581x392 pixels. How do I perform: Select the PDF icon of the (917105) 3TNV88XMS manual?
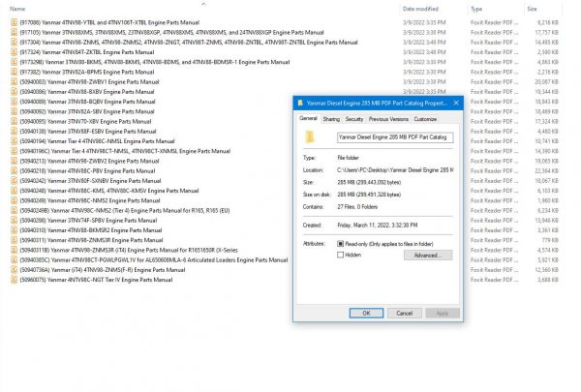[x=15, y=33]
